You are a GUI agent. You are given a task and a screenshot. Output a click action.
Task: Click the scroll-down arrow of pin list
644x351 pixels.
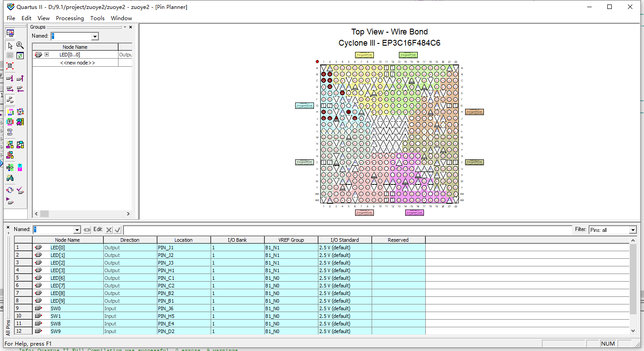[633, 331]
